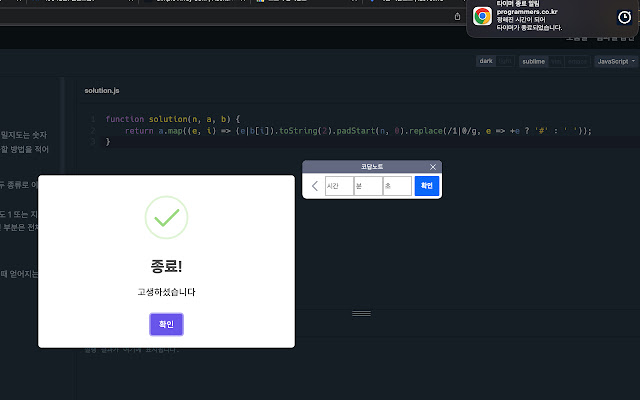Focus the 초 (seconds) input field

397,186
